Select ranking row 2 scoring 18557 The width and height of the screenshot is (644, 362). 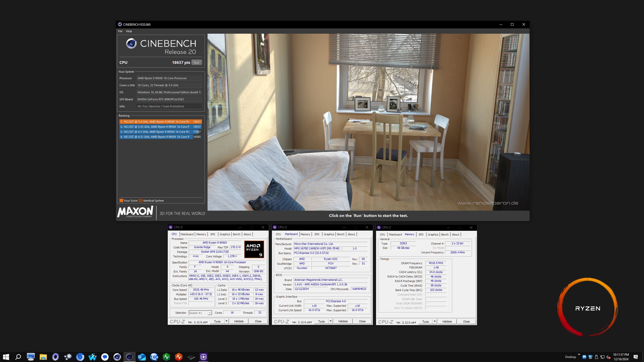click(160, 127)
